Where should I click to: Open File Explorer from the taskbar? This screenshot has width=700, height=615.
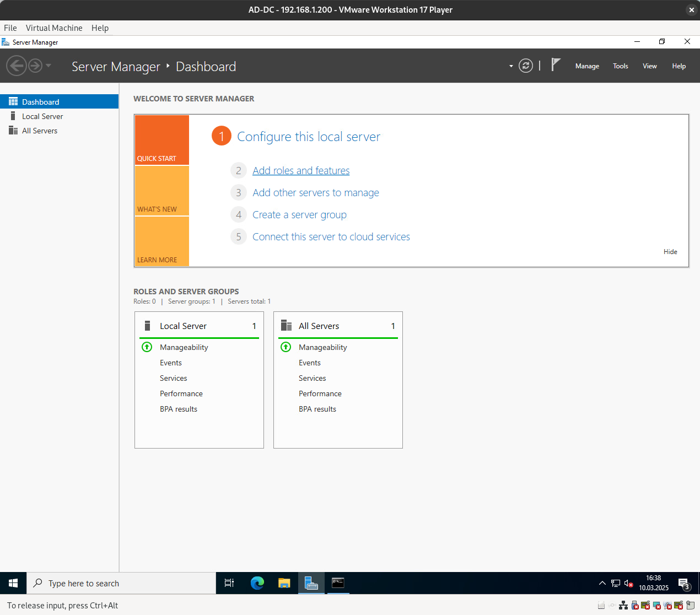[x=284, y=583]
